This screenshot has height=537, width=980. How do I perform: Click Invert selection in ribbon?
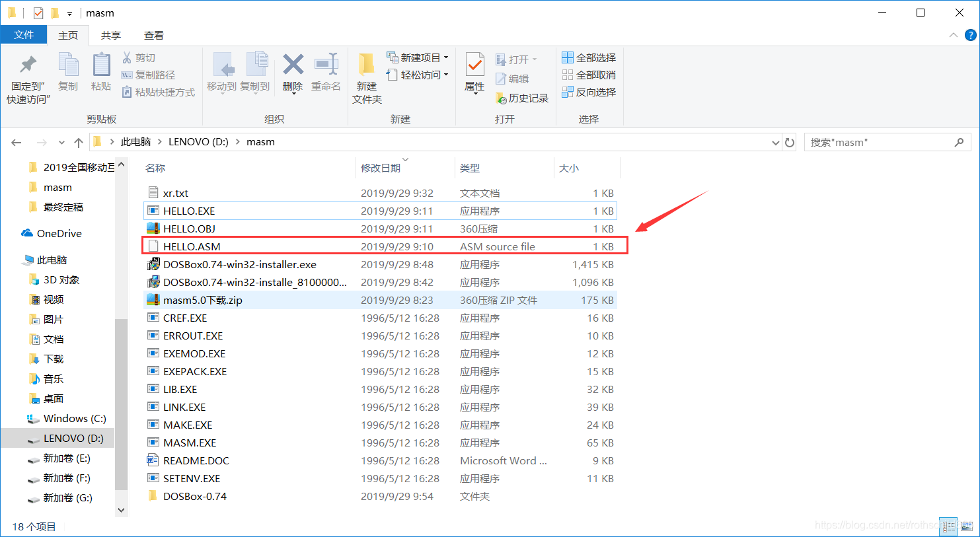589,92
